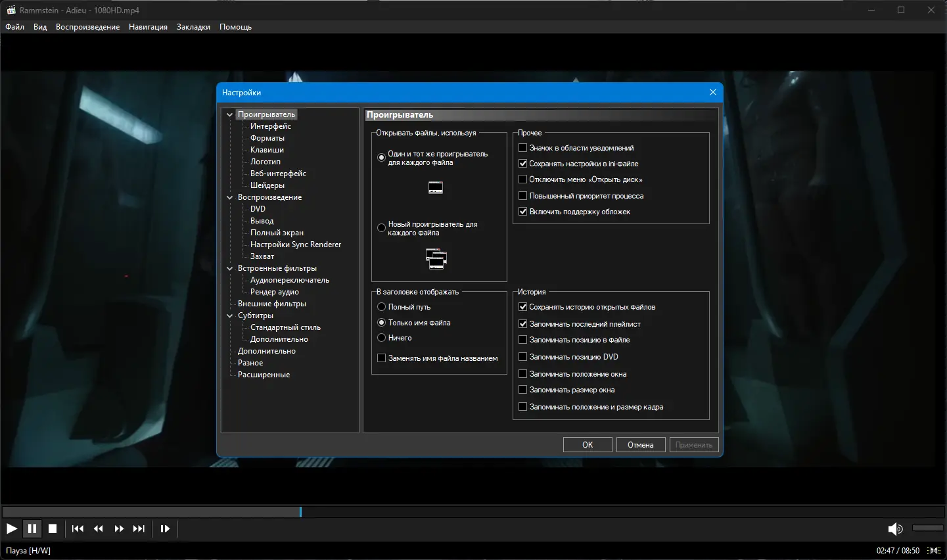Enable 'Запоминать позицию в файле' checkbox

coord(523,340)
